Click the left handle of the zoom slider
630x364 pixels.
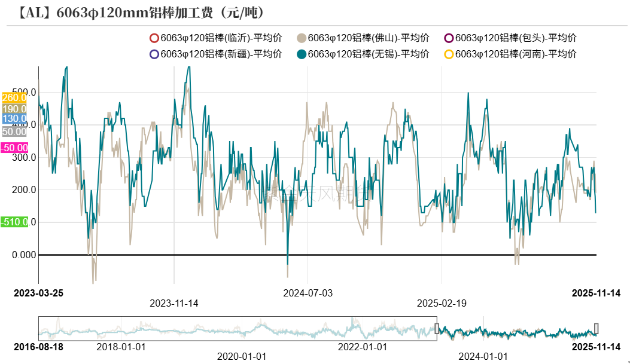tap(437, 328)
